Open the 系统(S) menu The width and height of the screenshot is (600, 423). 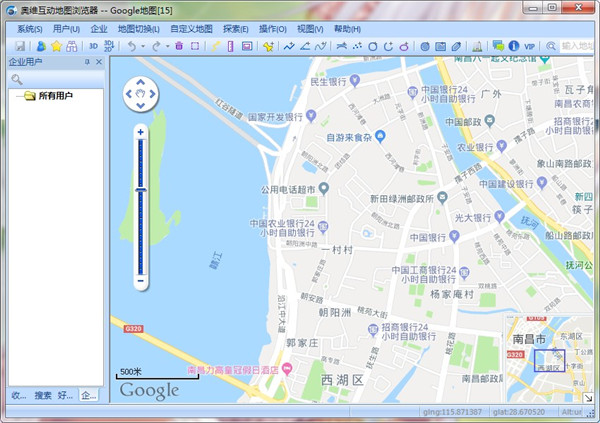tap(29, 29)
